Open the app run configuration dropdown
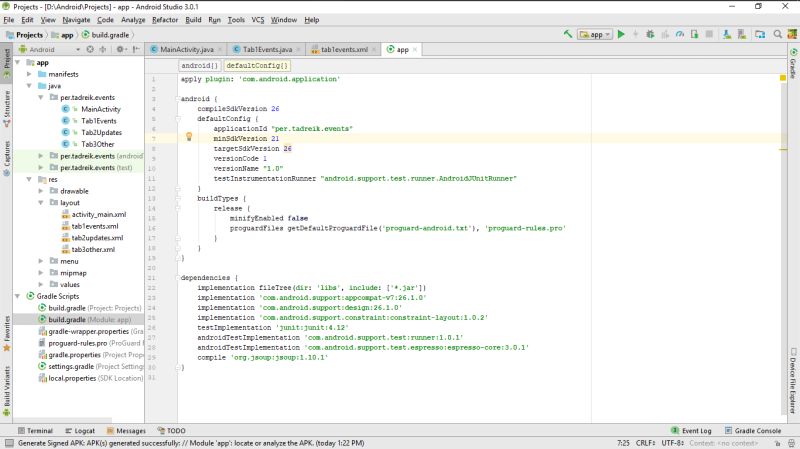 coord(595,34)
